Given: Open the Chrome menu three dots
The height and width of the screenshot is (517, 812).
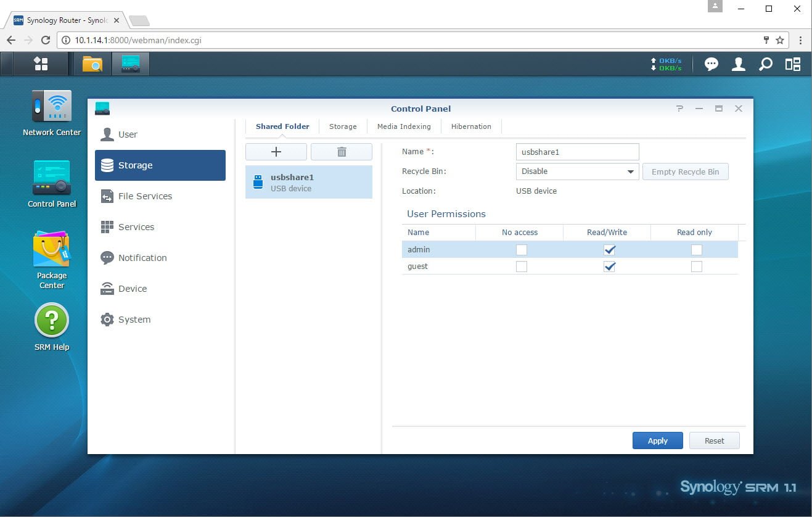Looking at the screenshot, I should 800,40.
